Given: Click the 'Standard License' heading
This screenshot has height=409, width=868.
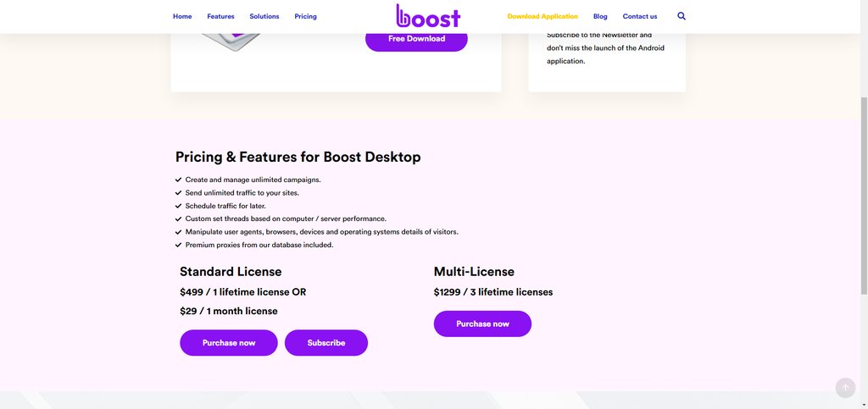Looking at the screenshot, I should click(231, 272).
